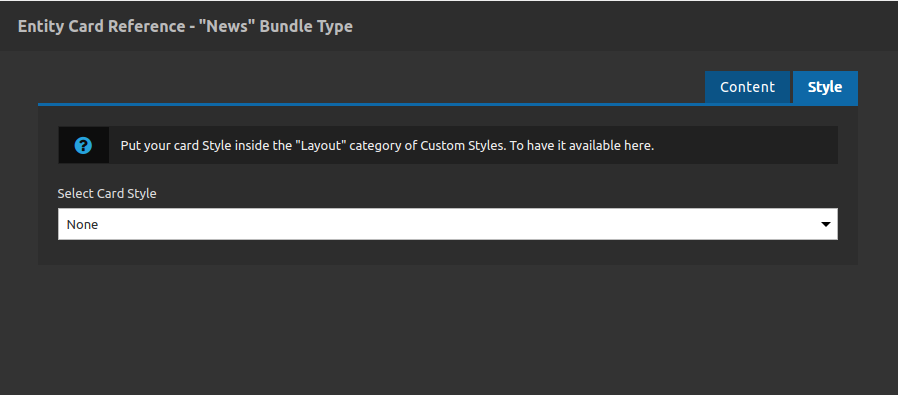Viewport: 898px width, 395px height.
Task: Click the Layout category hint message text
Action: 387,145
